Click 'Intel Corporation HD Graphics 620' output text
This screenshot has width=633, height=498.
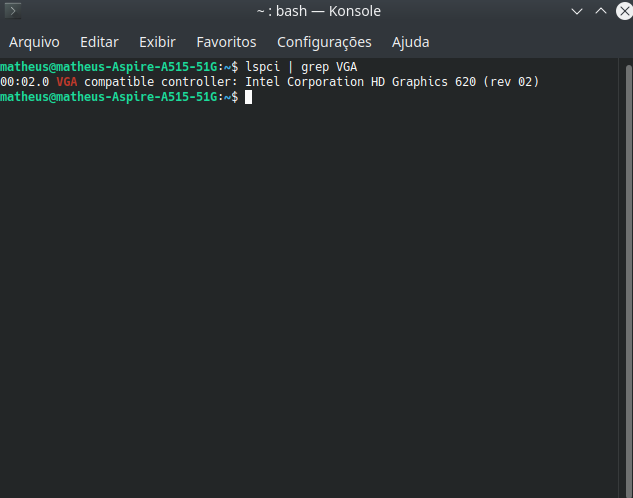[361, 82]
